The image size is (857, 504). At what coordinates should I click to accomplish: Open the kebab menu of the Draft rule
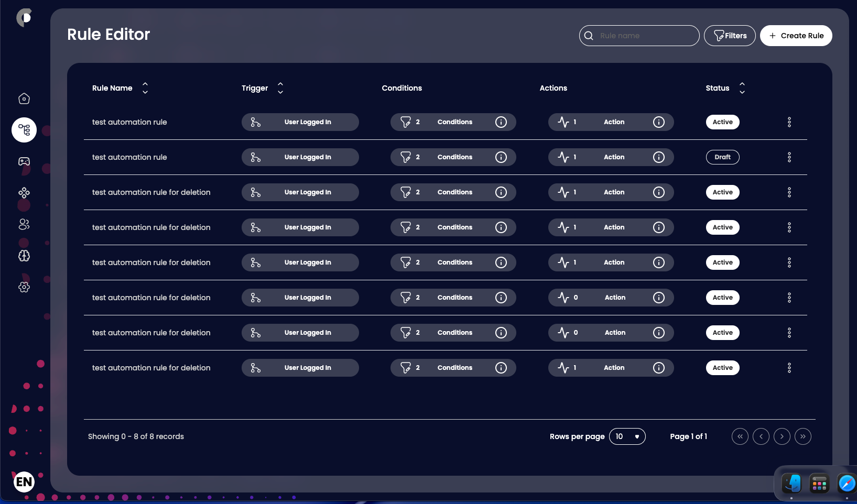[789, 157]
